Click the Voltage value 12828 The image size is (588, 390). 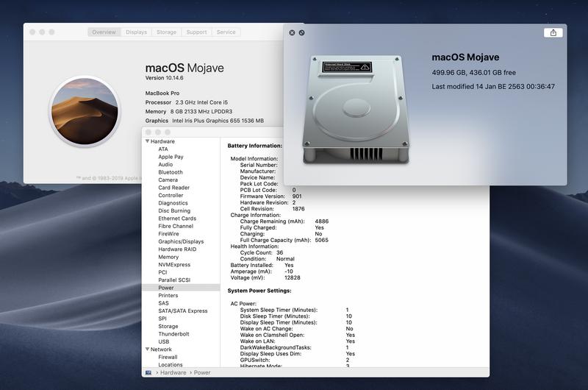(293, 277)
